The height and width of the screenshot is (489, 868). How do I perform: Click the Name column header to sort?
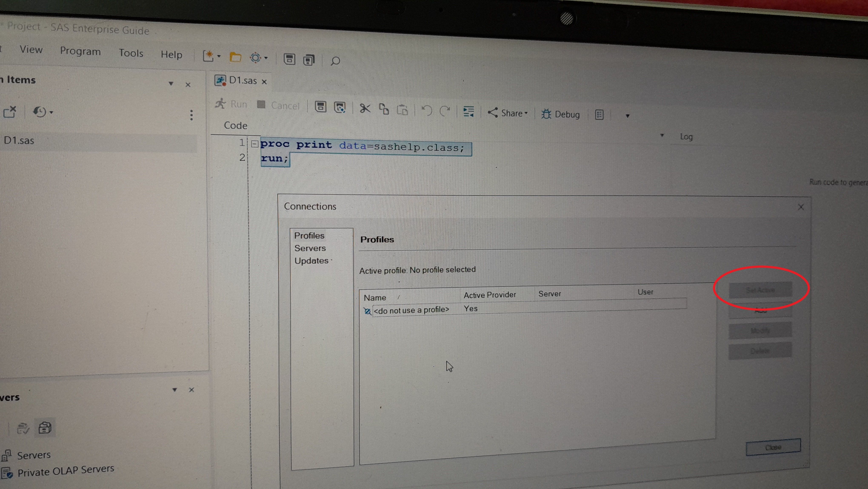[x=375, y=298]
